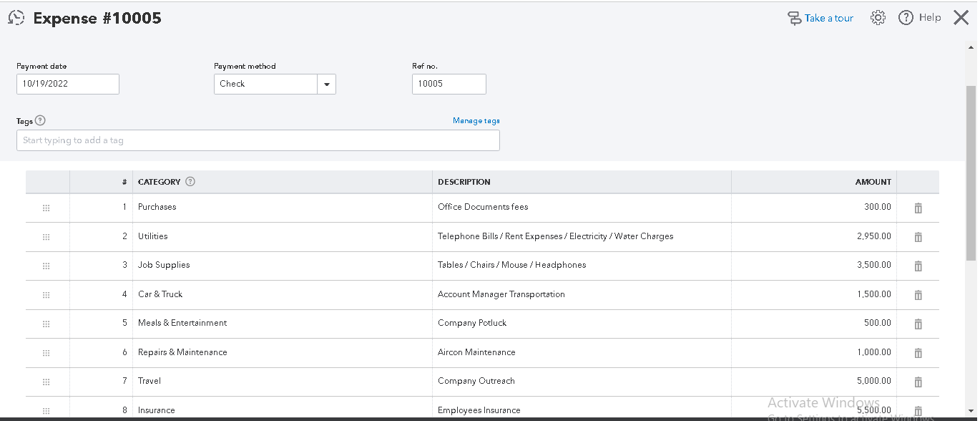This screenshot has height=421, width=980.
Task: Open the settings gear icon
Action: [x=878, y=18]
